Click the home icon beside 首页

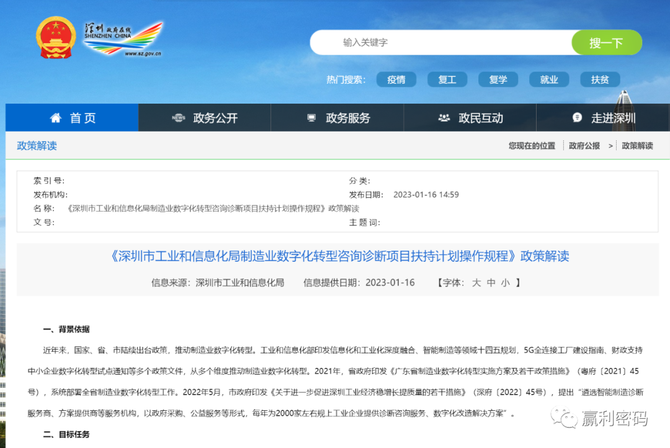point(56,118)
